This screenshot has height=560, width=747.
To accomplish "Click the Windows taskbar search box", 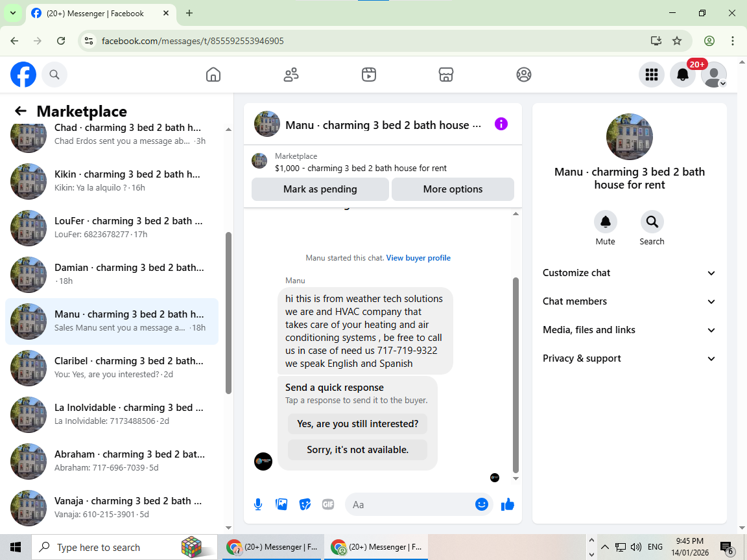I will pyautogui.click(x=124, y=547).
